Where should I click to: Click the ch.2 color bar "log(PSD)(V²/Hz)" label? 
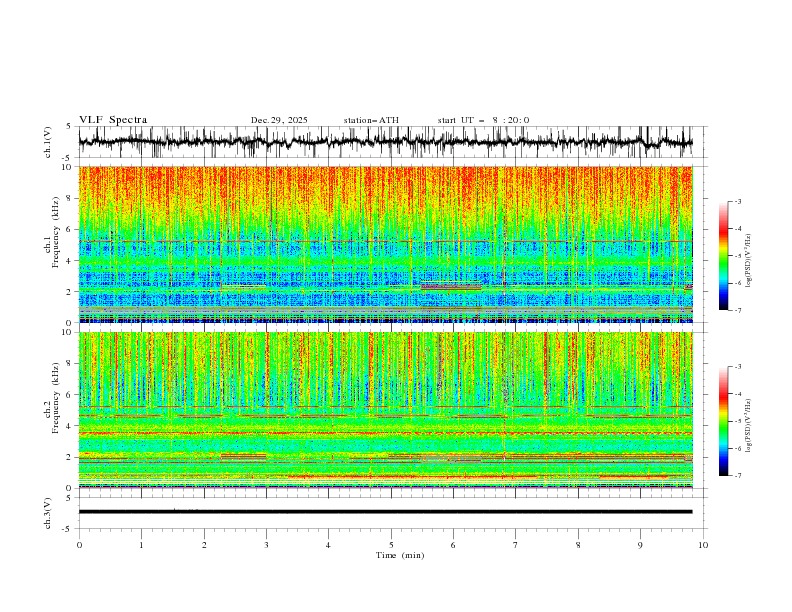[749, 425]
